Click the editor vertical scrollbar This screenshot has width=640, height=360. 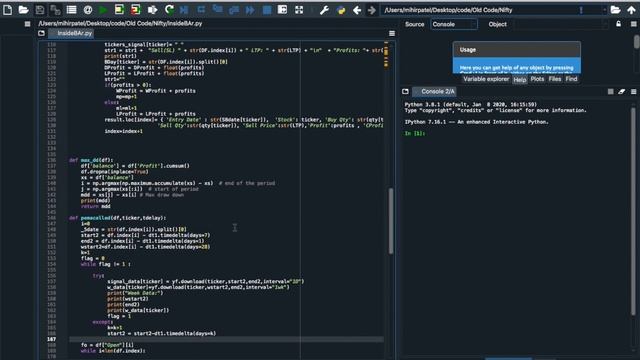391,221
